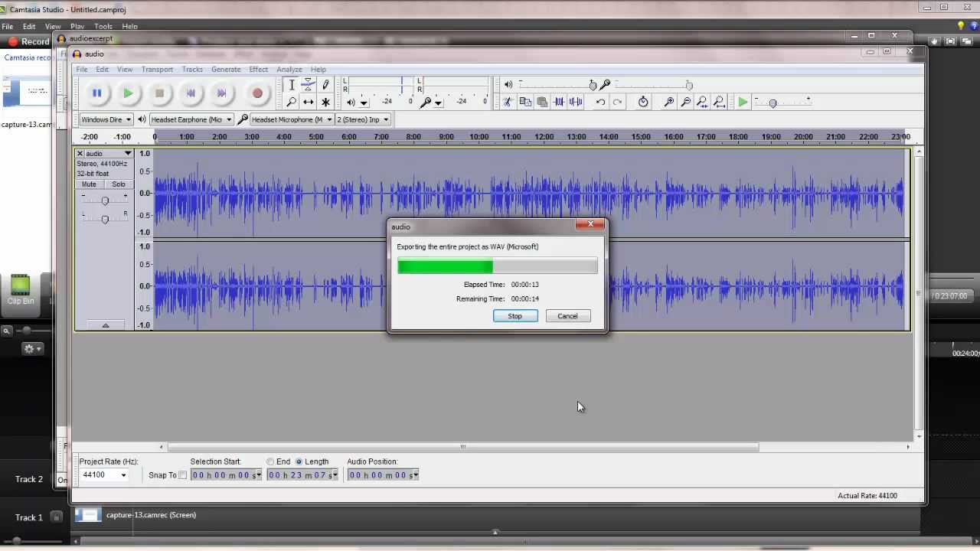Viewport: 980px width, 551px height.
Task: Click the Zoom In icon
Action: 668,102
